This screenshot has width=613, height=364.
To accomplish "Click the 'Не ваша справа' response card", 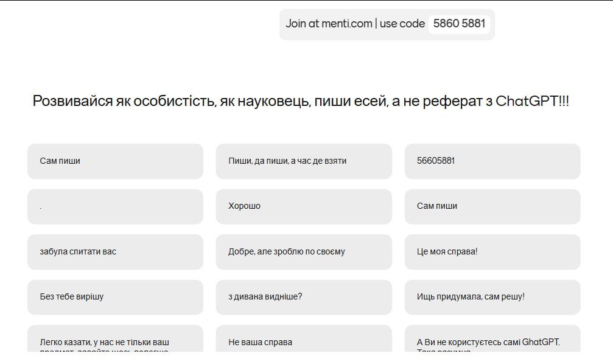I will click(304, 340).
